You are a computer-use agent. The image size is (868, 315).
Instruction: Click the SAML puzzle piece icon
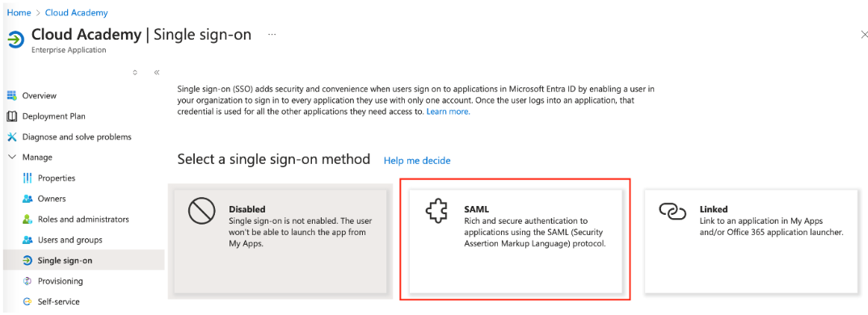click(436, 211)
